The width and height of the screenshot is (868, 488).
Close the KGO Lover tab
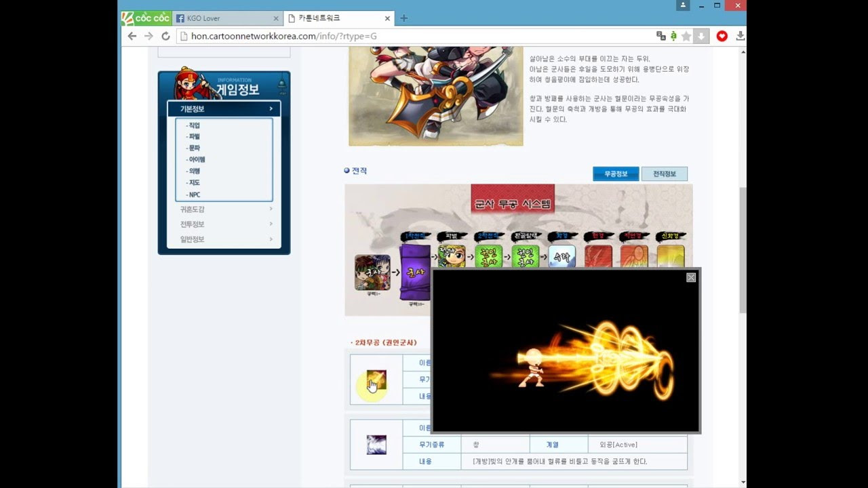tap(275, 18)
